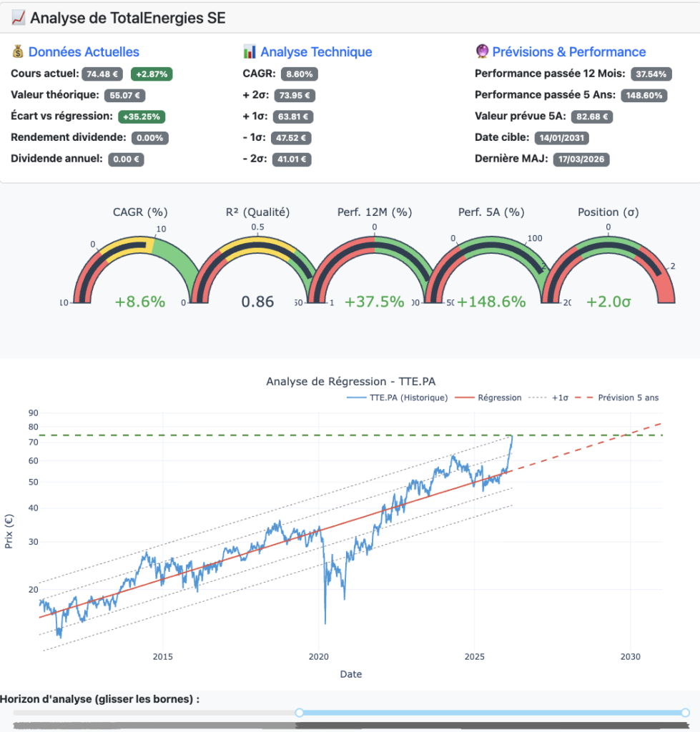The height and width of the screenshot is (732, 700).
Task: Click the Analyse Technique heading
Action: (x=316, y=51)
